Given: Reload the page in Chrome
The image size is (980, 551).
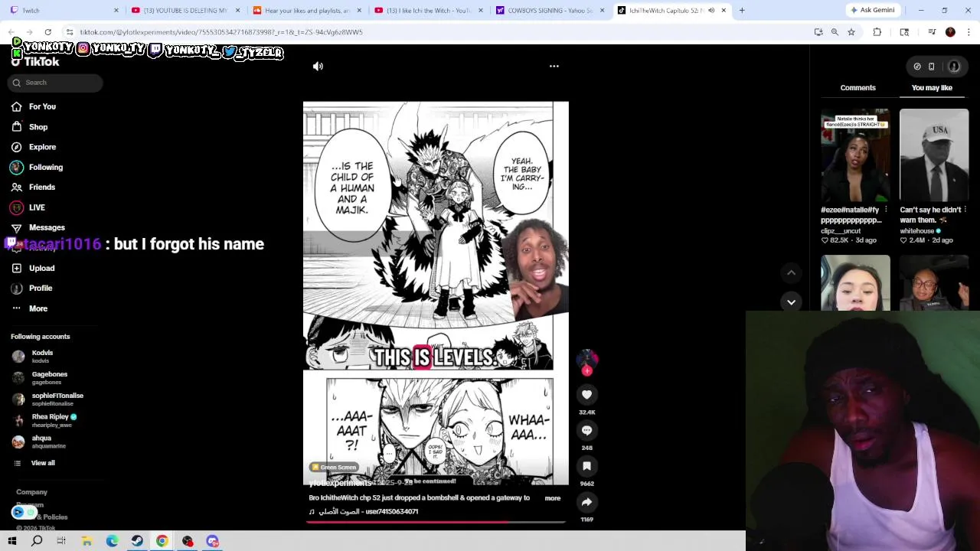Looking at the screenshot, I should (47, 32).
